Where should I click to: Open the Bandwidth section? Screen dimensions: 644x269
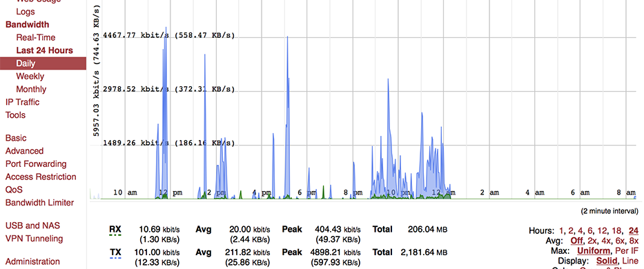(27, 25)
